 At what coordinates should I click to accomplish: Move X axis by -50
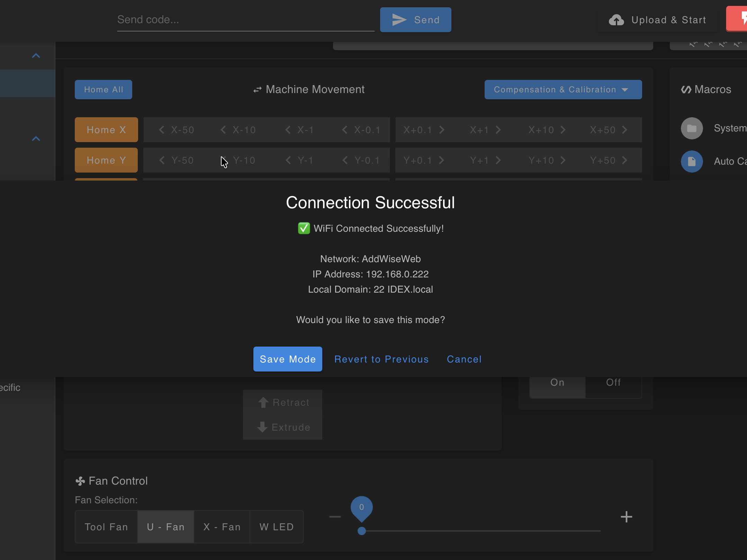tap(176, 130)
